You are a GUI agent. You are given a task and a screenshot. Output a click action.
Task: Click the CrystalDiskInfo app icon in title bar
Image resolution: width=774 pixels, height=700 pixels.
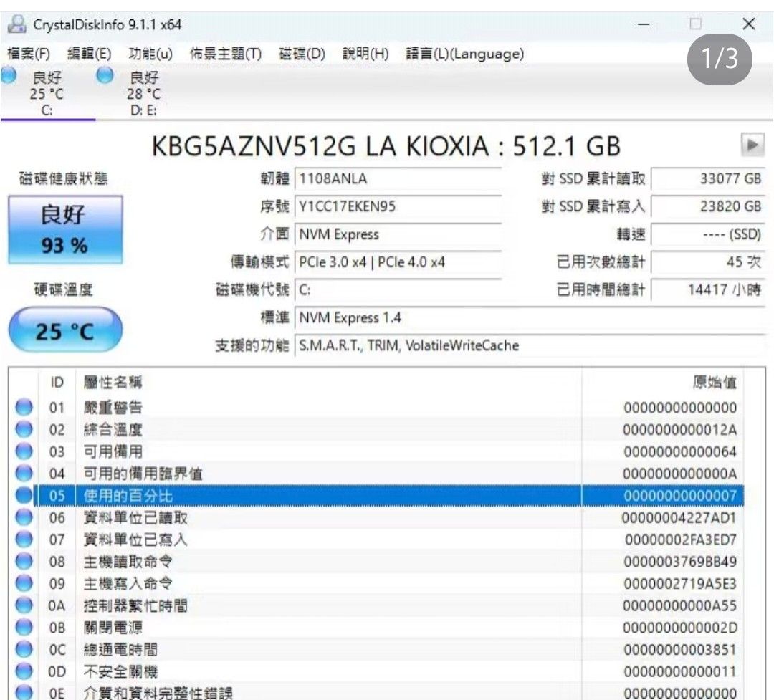16,24
